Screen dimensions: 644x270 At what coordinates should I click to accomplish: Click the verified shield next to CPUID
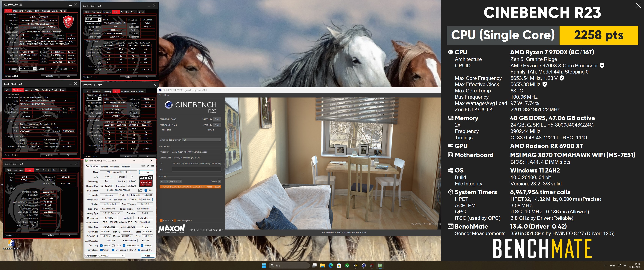pyautogui.click(x=602, y=65)
